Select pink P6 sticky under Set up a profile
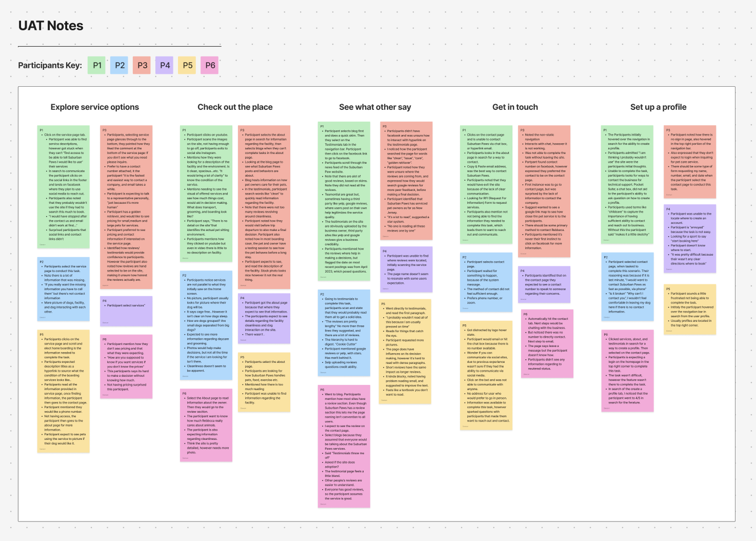This screenshot has width=756, height=541. pyautogui.click(x=627, y=371)
